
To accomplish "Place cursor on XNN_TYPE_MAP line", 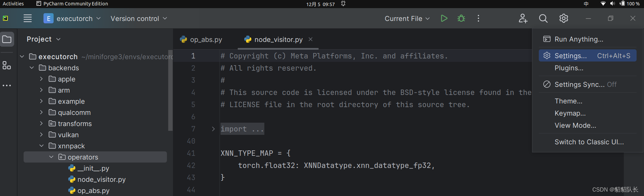I will 255,153.
